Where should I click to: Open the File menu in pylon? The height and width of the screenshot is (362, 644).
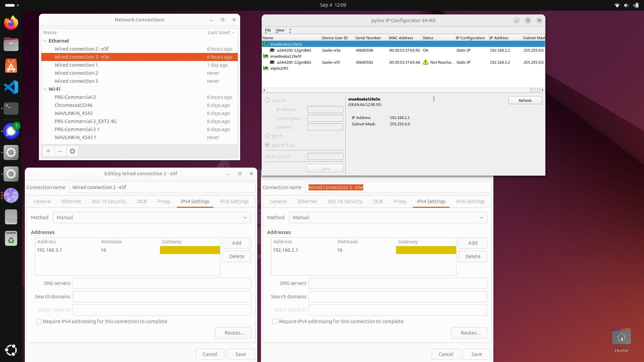[268, 30]
